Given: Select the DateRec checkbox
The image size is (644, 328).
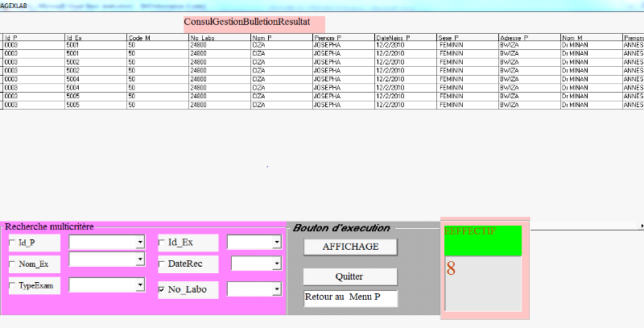Looking at the screenshot, I should point(163,264).
